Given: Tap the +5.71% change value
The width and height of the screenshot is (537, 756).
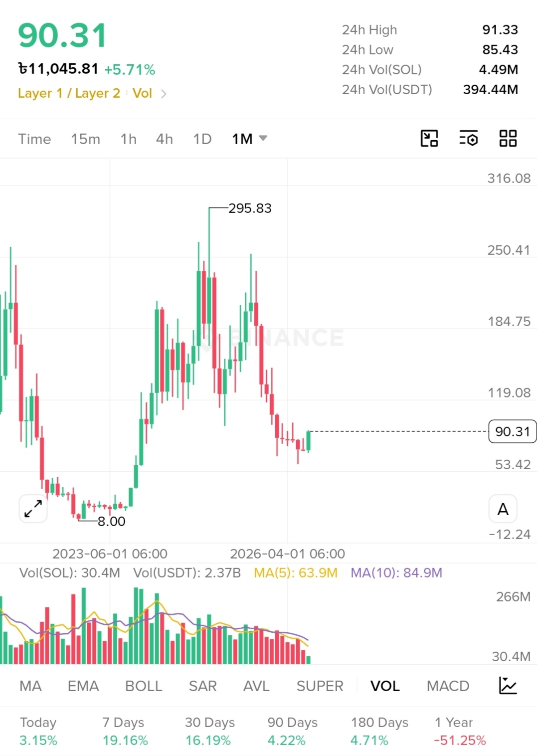Looking at the screenshot, I should [x=130, y=69].
